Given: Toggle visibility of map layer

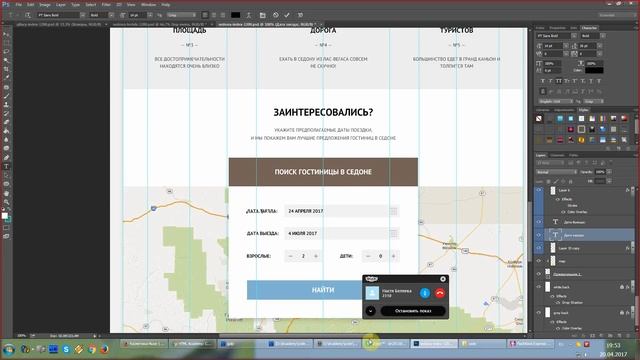Looking at the screenshot, I should 538,261.
